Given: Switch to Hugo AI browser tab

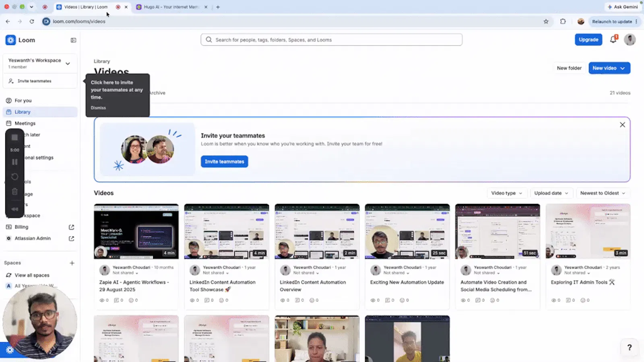Looking at the screenshot, I should (171, 7).
